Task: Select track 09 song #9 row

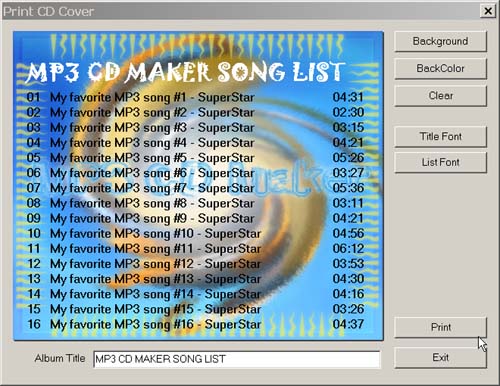Action: click(x=195, y=219)
